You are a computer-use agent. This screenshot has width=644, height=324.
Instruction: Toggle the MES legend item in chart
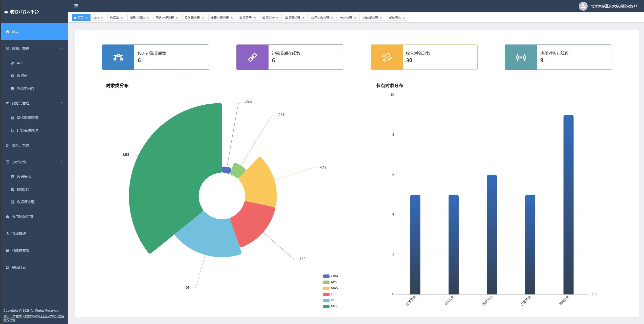click(334, 306)
